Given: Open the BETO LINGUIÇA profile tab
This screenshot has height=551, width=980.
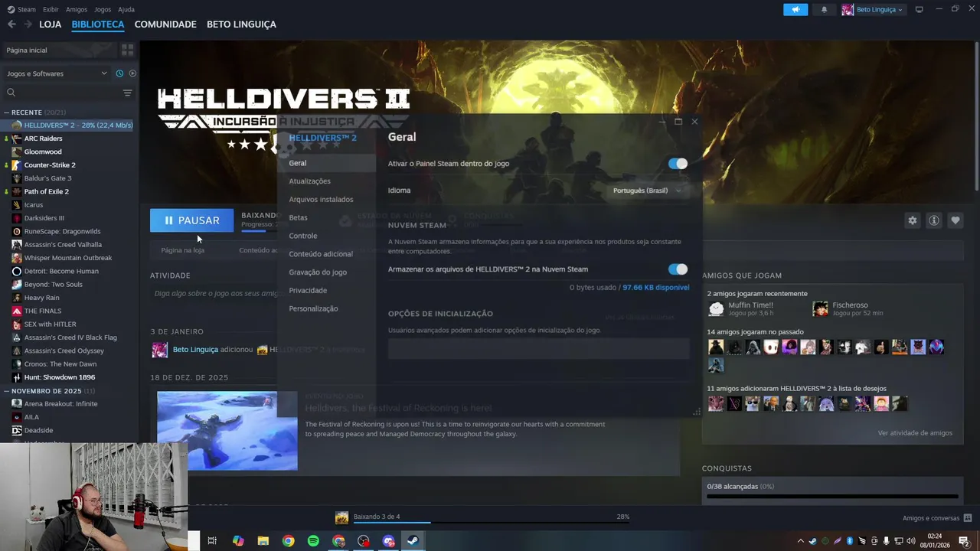Looking at the screenshot, I should [x=241, y=24].
